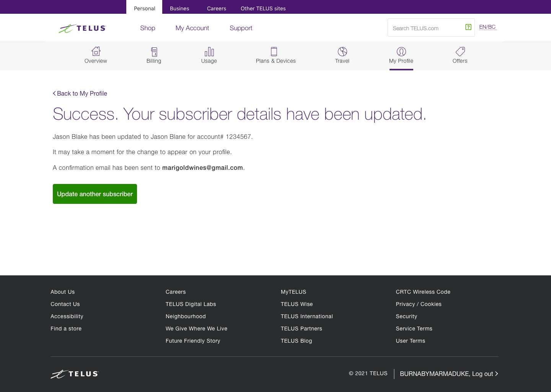551x392 pixels.
Task: Click the TELUS logo in the header
Action: 82,28
